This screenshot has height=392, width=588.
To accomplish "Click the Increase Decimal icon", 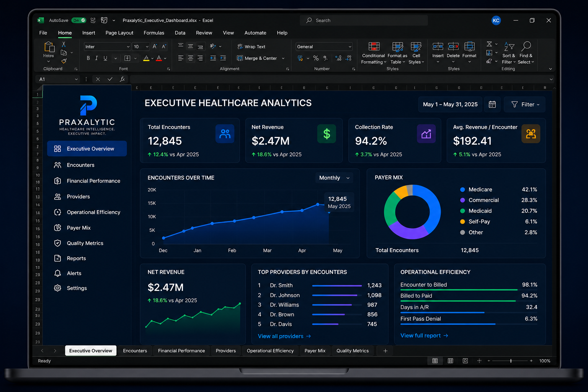I will 338,58.
